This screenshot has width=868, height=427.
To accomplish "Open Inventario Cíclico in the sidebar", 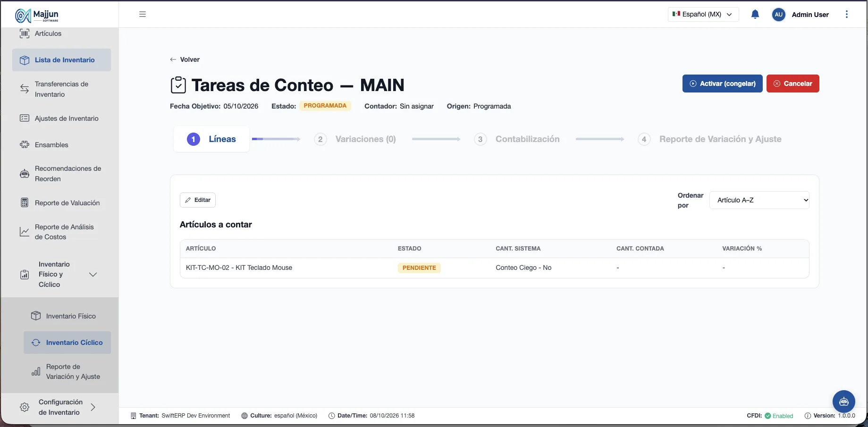I will [67, 343].
